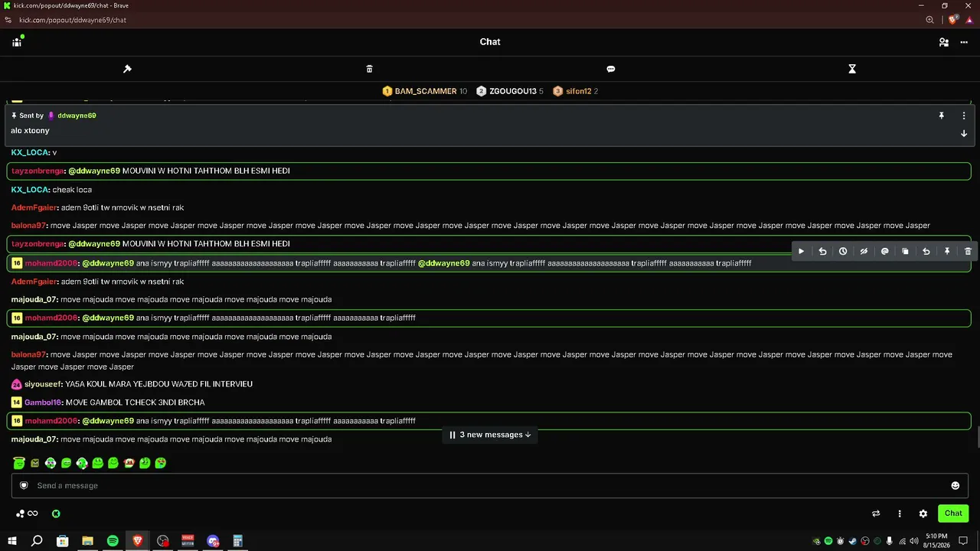980x551 pixels.
Task: Click the second reply arrow near pin
Action: click(926, 251)
